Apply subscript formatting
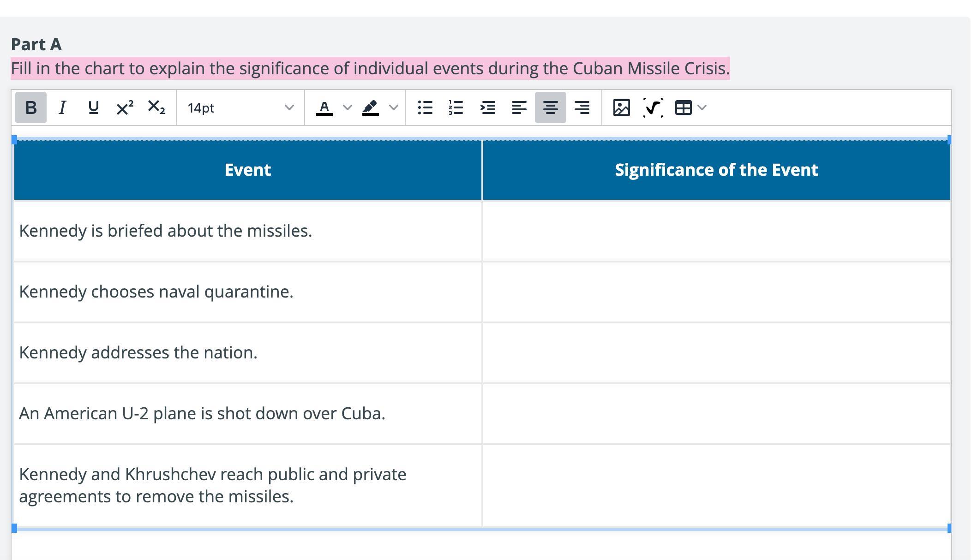 tap(156, 107)
